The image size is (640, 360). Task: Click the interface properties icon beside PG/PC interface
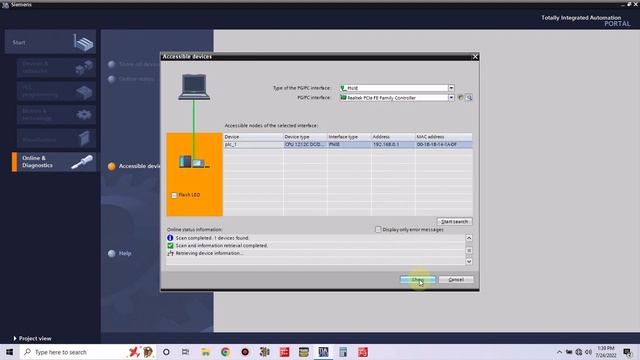[x=460, y=98]
